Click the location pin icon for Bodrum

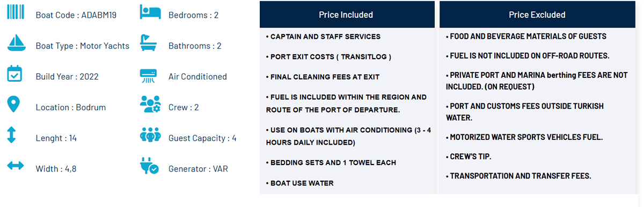pyautogui.click(x=15, y=104)
